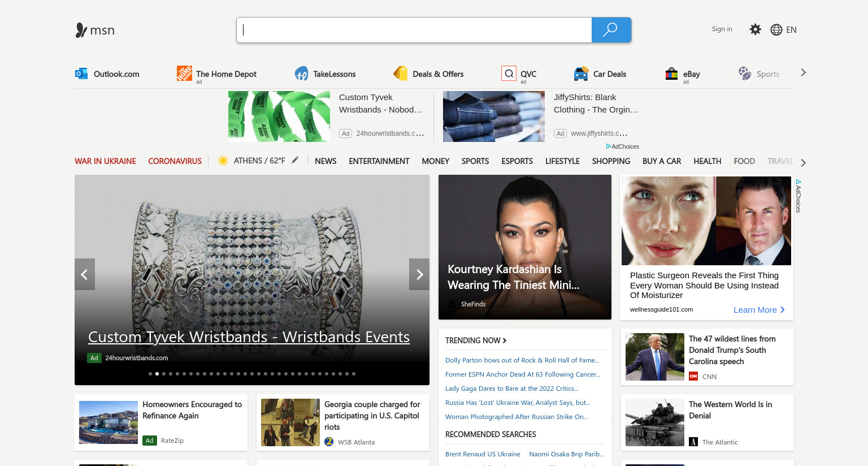
Task: Expand Trending Now section chevron
Action: coord(505,340)
